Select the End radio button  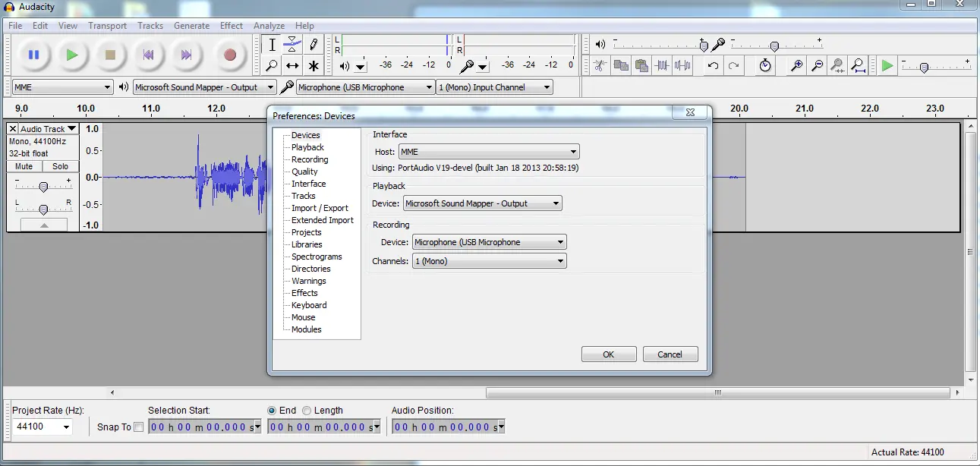click(272, 411)
